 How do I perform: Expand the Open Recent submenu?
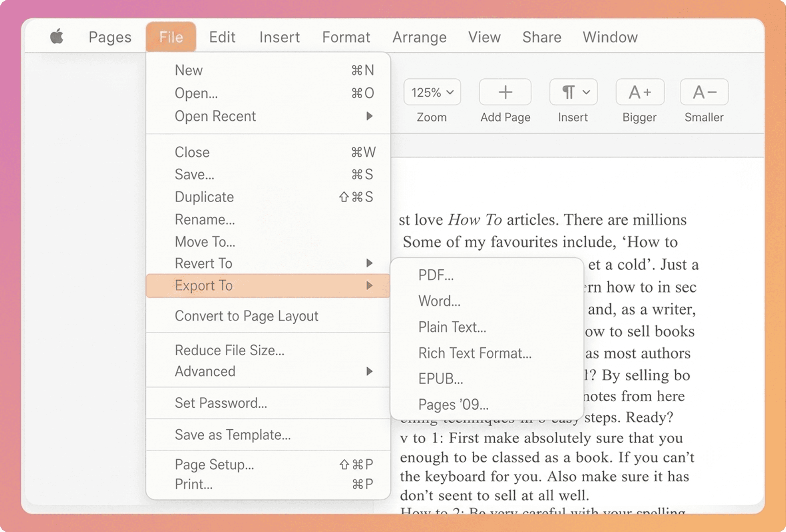click(268, 116)
